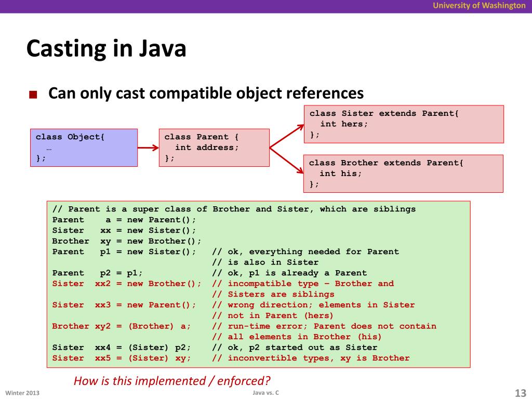Click the bullet "Can only cast compatible object references"
Image resolution: width=532 pixels, height=399 pixels.
click(x=206, y=93)
